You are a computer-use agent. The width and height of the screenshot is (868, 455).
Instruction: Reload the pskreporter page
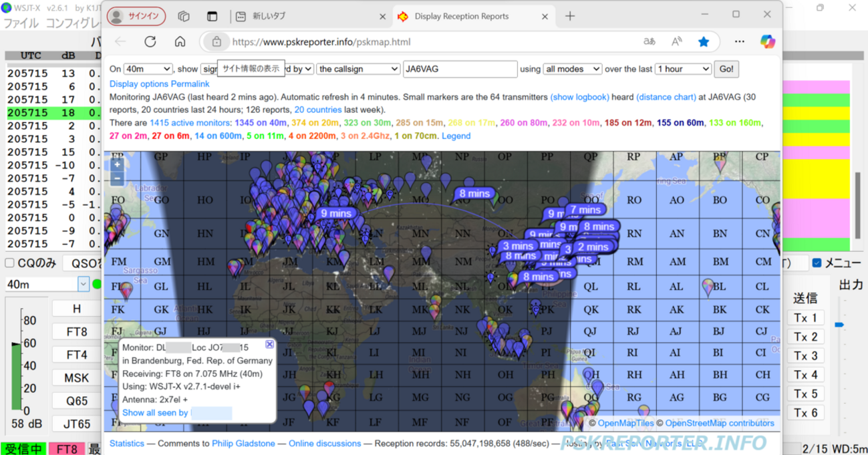(150, 41)
